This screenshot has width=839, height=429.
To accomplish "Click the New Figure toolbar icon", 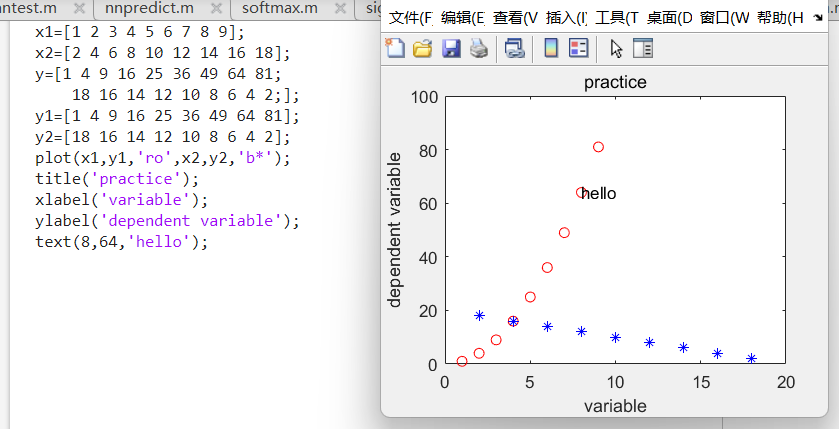I will (x=396, y=48).
